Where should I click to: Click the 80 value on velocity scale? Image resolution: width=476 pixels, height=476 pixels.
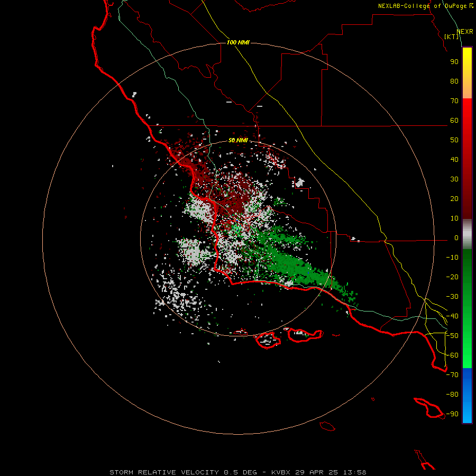pyautogui.click(x=454, y=81)
